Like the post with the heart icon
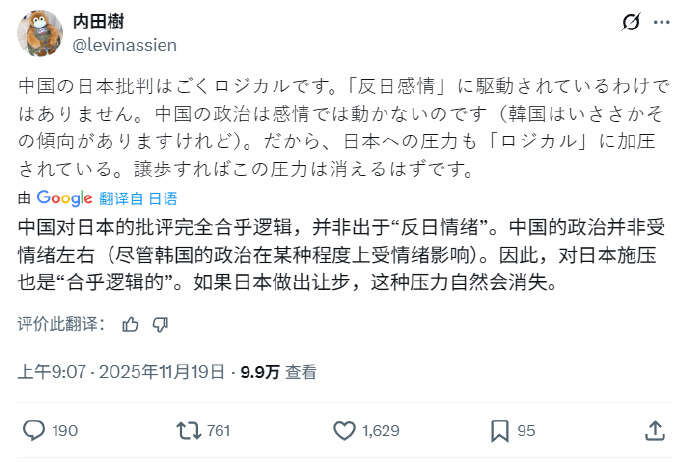Screen dimensions: 690x476 coord(344,431)
